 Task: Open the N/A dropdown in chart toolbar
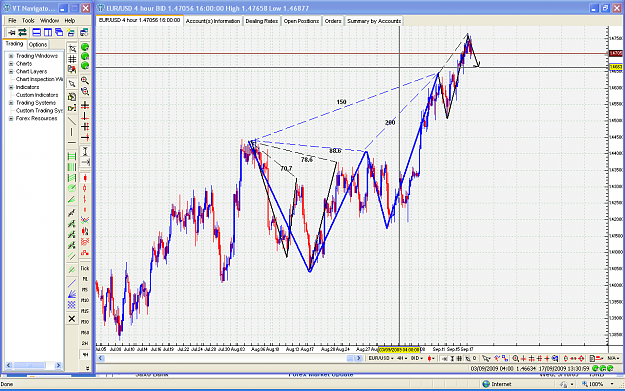click(613, 358)
